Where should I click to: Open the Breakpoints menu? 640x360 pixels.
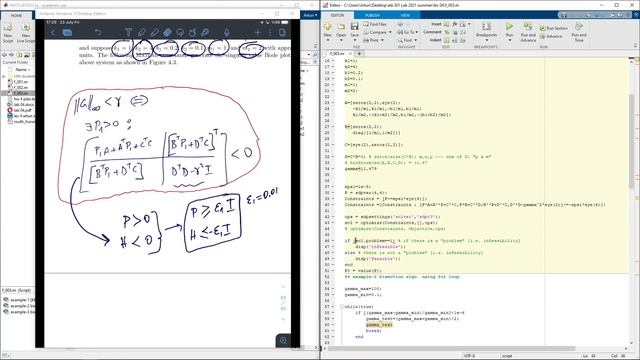point(486,31)
